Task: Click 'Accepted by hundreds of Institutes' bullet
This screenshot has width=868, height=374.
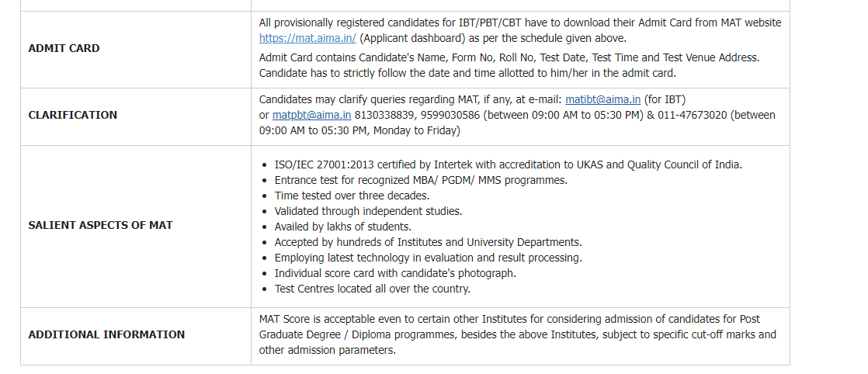Action: [x=428, y=242]
